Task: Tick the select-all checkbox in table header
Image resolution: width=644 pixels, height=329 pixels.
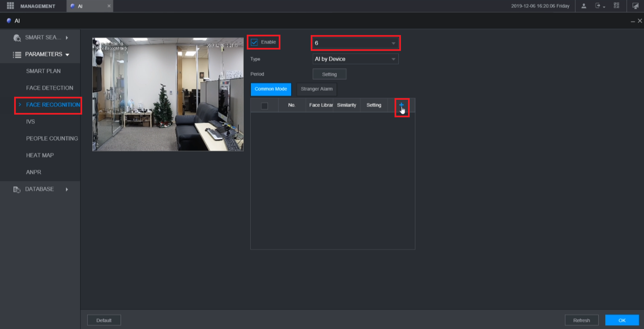Action: point(265,106)
